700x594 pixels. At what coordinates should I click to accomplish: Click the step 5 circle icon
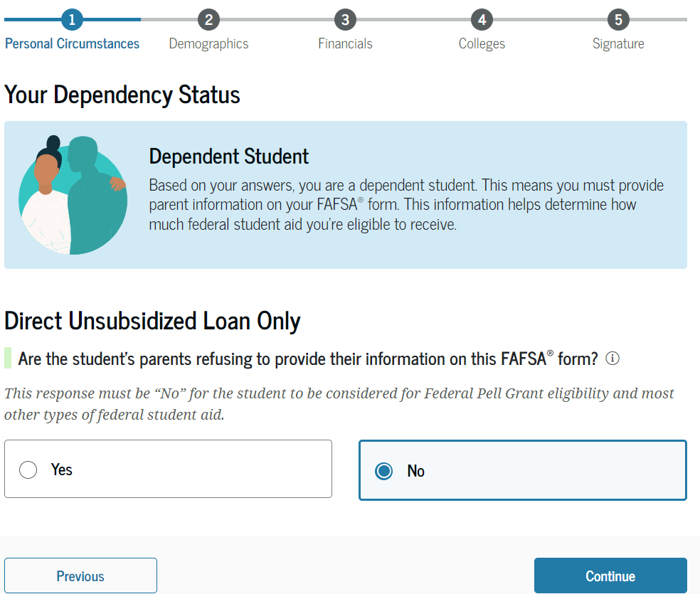618,19
